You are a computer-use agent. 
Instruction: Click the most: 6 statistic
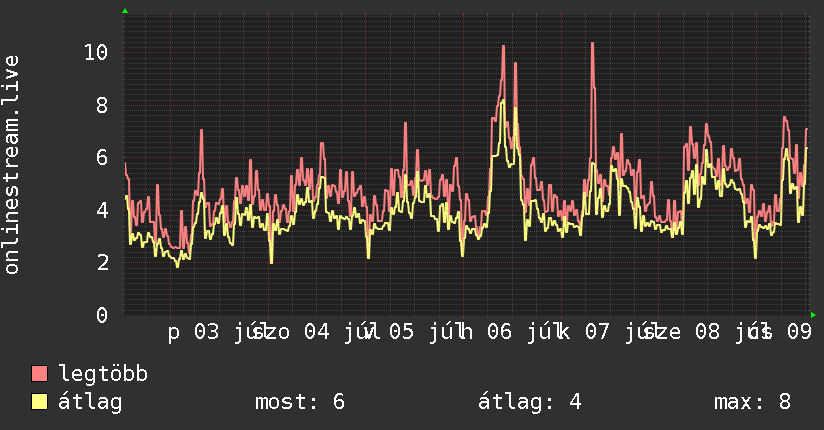[300, 402]
